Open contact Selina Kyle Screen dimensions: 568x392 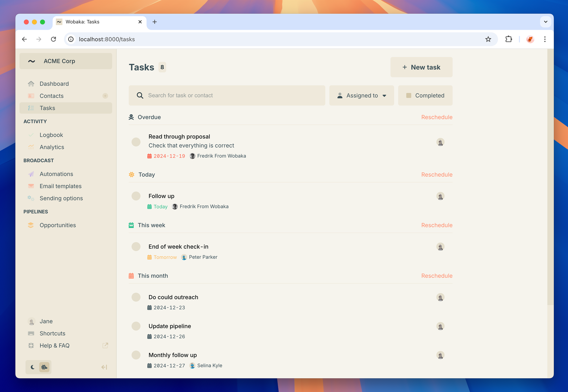(206, 366)
